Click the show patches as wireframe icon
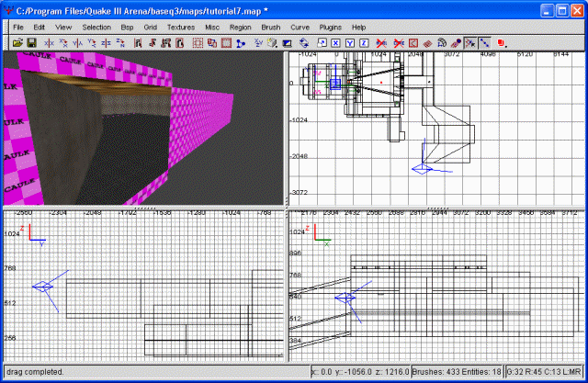588x383 pixels. [x=427, y=43]
